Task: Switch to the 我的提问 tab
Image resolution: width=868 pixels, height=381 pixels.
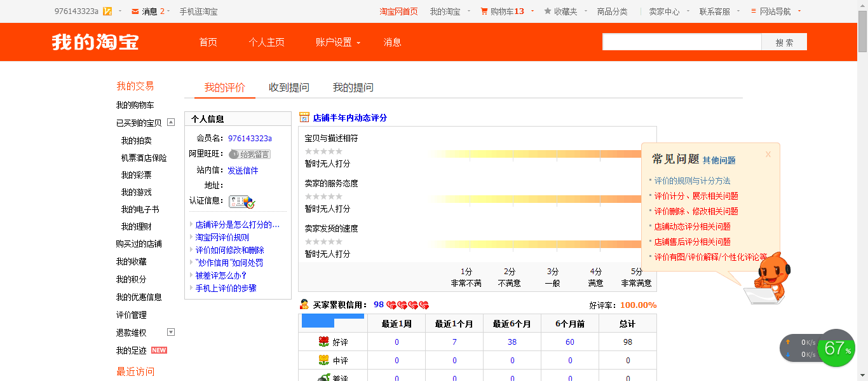Action: (x=353, y=88)
